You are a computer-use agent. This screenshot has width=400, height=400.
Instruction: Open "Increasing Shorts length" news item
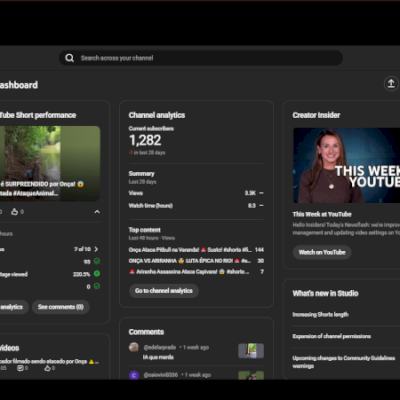(x=320, y=314)
